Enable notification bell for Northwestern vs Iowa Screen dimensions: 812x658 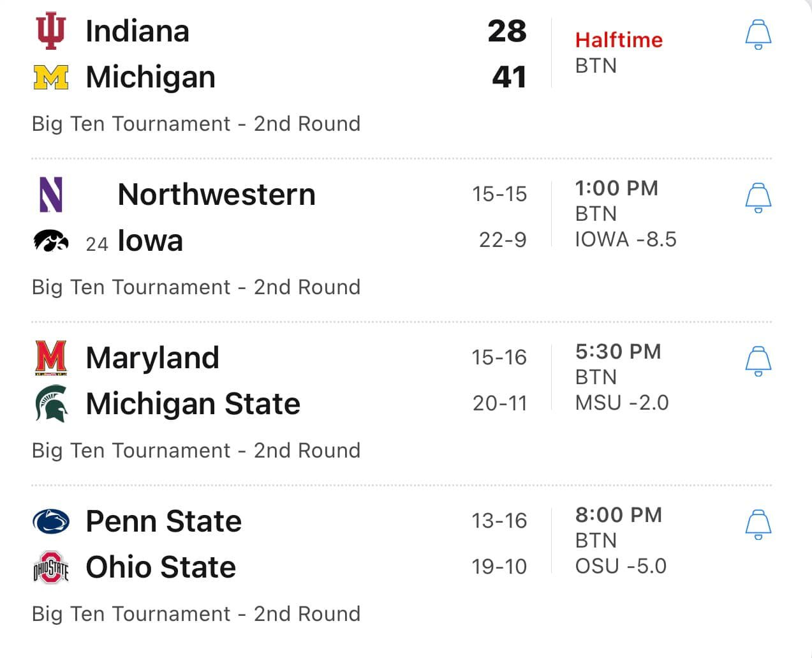tap(758, 198)
